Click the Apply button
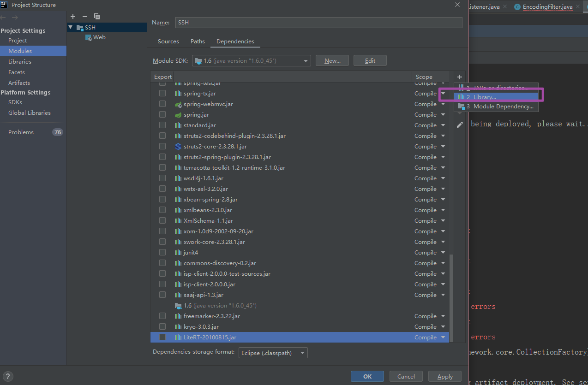The height and width of the screenshot is (385, 588). pyautogui.click(x=445, y=377)
